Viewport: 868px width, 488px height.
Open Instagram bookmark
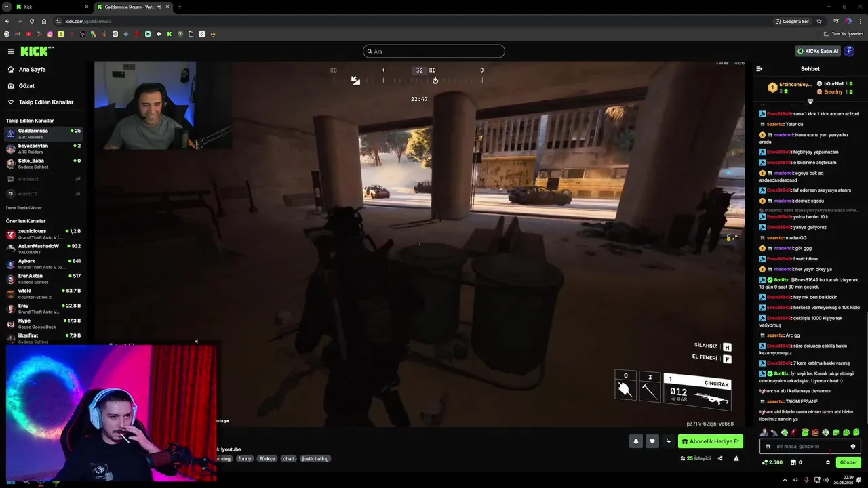[x=50, y=34]
